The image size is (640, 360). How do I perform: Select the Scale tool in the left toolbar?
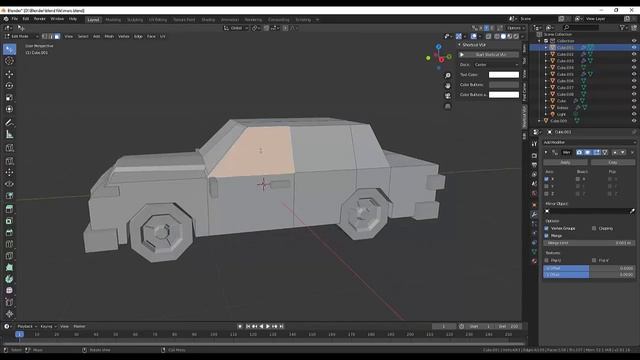click(9, 98)
